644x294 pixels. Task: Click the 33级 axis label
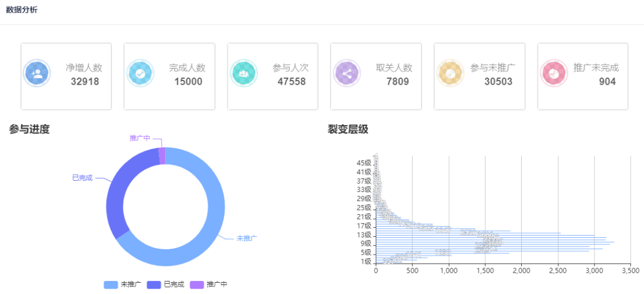[x=364, y=190]
